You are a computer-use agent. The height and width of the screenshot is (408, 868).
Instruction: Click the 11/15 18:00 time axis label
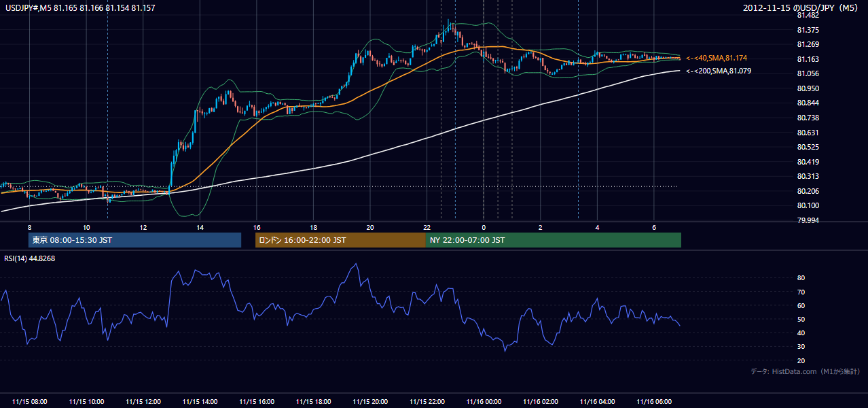pos(313,402)
